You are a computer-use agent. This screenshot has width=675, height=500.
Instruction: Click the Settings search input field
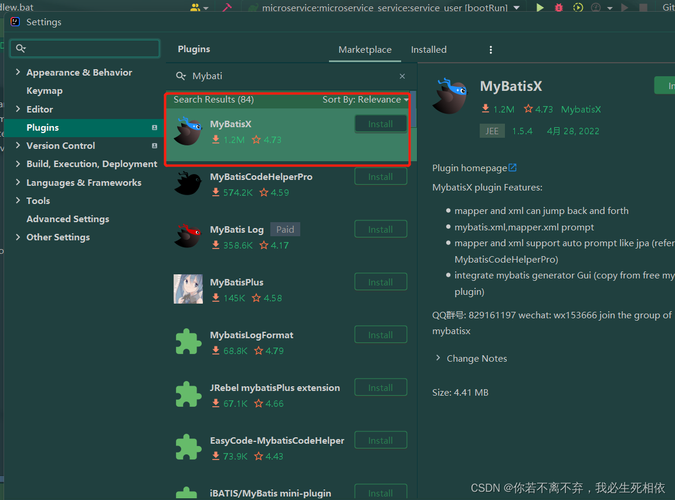pyautogui.click(x=85, y=48)
